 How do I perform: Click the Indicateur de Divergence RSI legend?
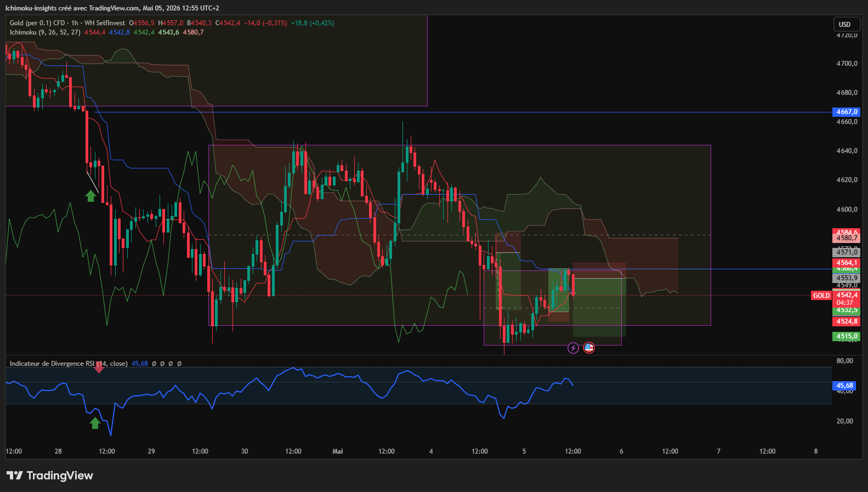[69, 364]
